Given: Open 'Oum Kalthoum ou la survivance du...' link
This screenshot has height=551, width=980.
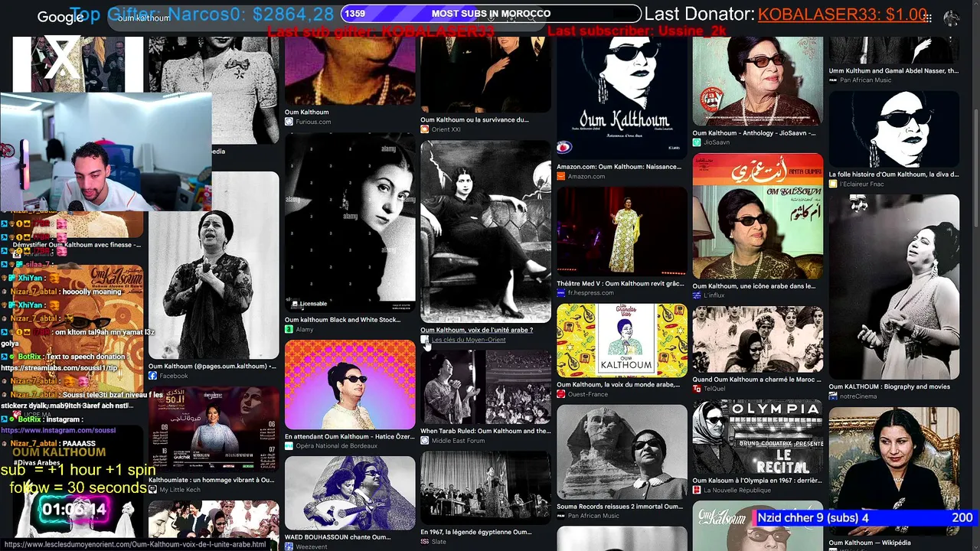Looking at the screenshot, I should click(x=475, y=119).
